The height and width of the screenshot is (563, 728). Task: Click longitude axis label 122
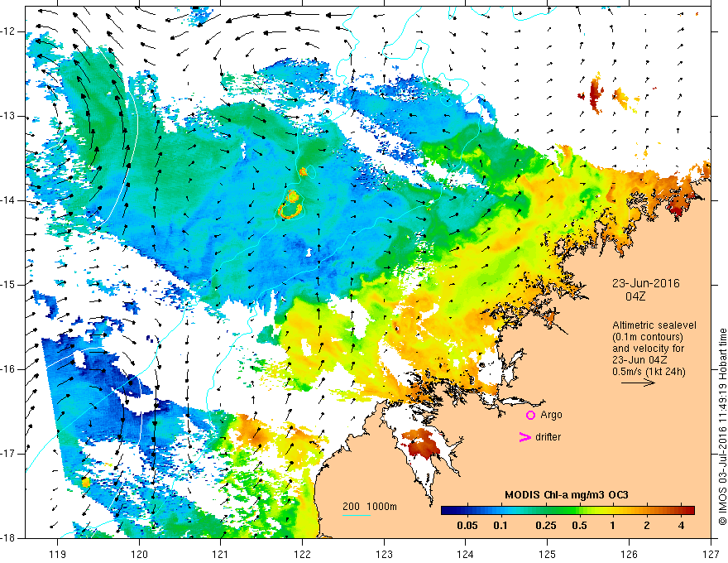pos(302,554)
